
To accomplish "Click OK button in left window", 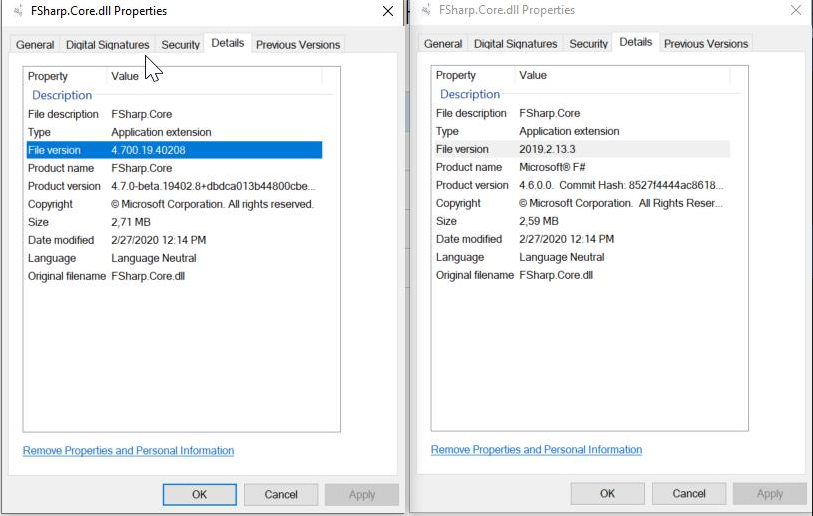I will coord(200,495).
